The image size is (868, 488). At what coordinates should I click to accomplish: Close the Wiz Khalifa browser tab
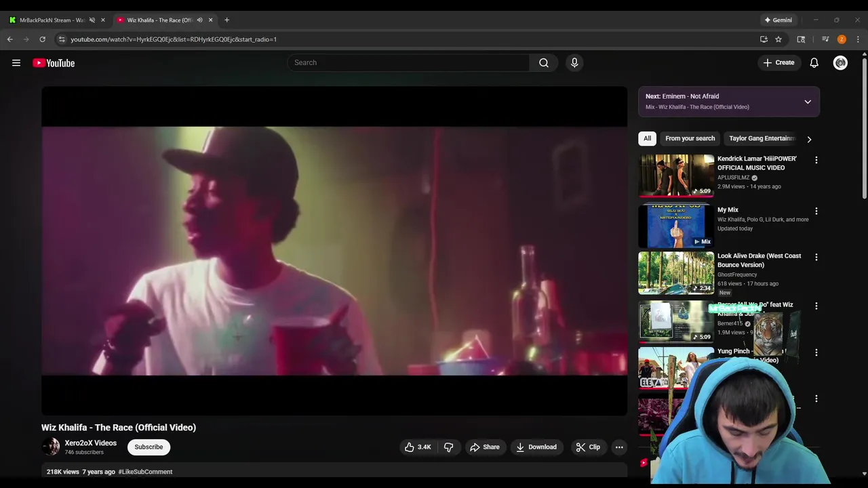click(x=210, y=20)
